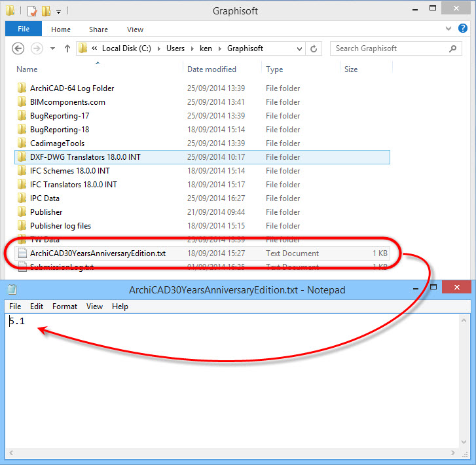Viewport: 476px width, 465px height.
Task: Click the BIMcomponents.com folder name
Action: 67,102
